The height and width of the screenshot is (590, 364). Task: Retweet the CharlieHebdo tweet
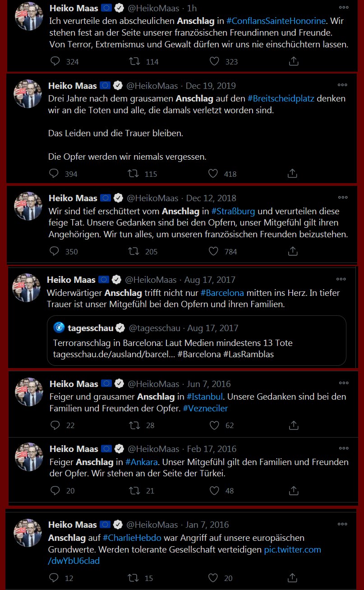pyautogui.click(x=134, y=578)
